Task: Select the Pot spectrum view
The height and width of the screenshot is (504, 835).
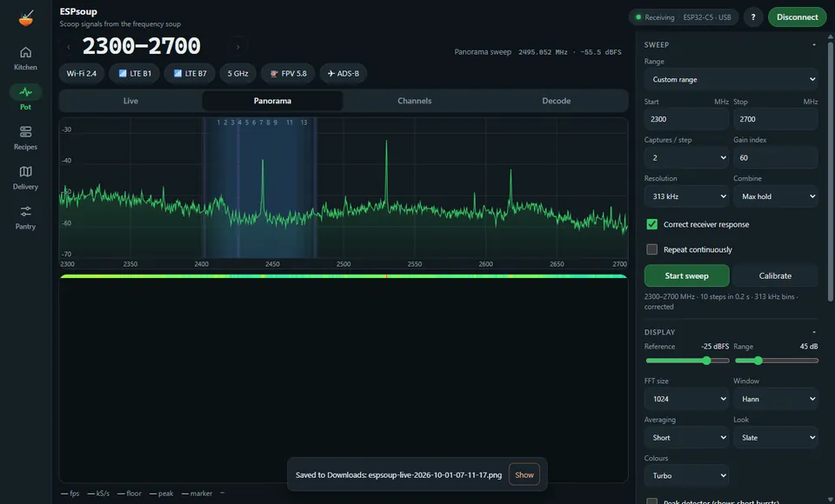Action: point(25,98)
